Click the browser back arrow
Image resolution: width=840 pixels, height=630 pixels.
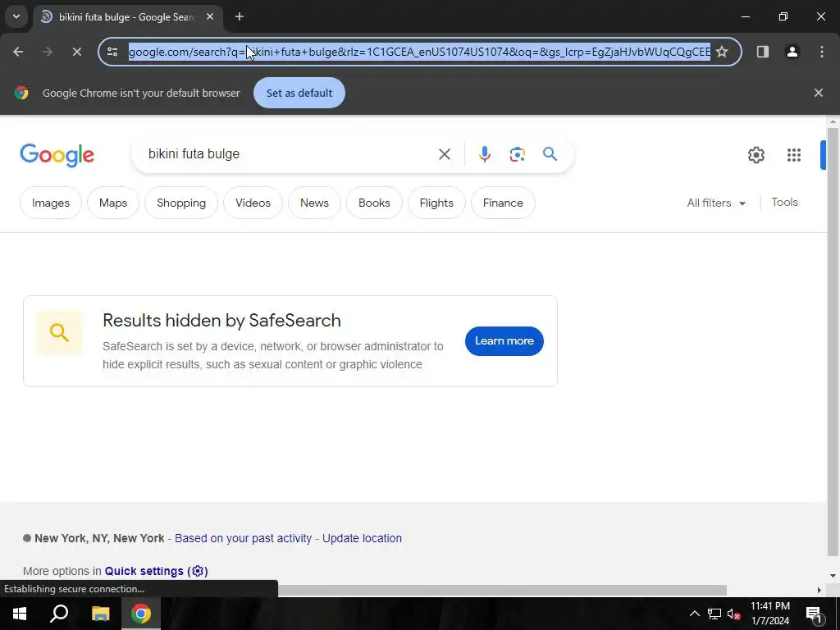pyautogui.click(x=18, y=52)
